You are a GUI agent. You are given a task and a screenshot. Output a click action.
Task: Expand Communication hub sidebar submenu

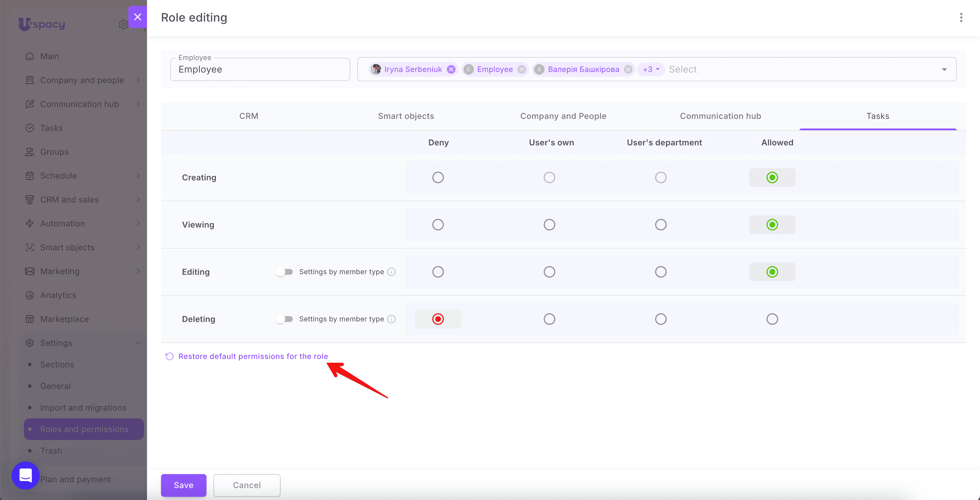[x=138, y=104]
